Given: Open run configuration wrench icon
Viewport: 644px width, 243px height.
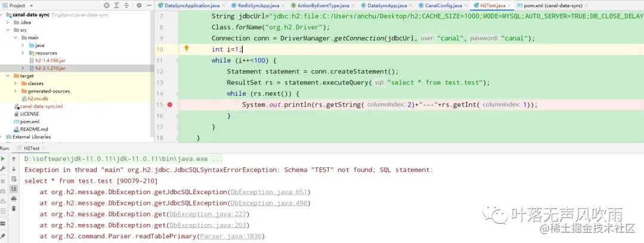Looking at the screenshot, I should pyautogui.click(x=4, y=169).
